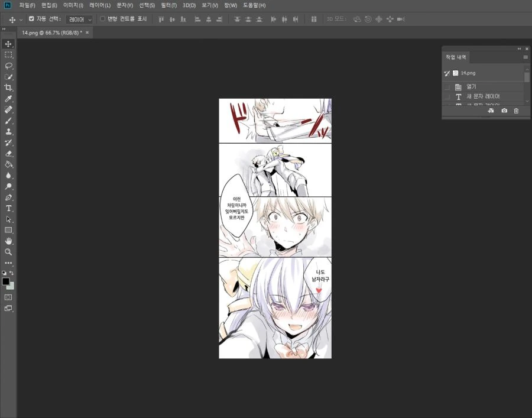
Task: Select the 작업 내역 history panel tab
Action: pos(456,57)
